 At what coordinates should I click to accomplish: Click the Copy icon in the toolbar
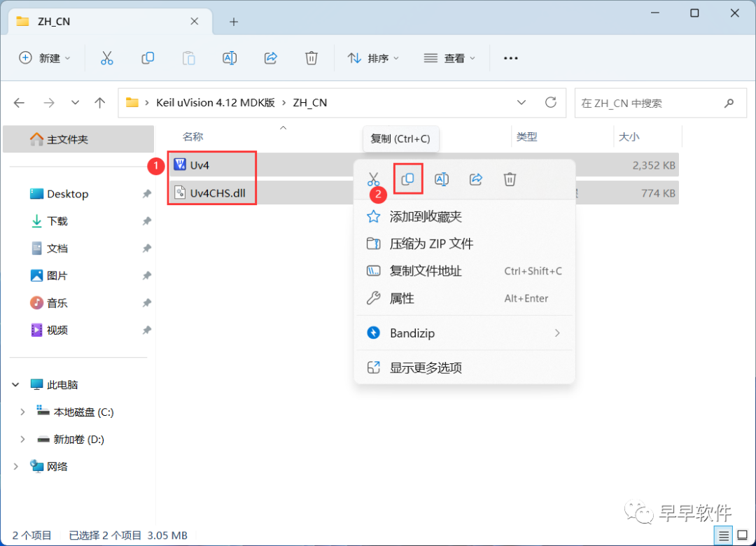[148, 58]
